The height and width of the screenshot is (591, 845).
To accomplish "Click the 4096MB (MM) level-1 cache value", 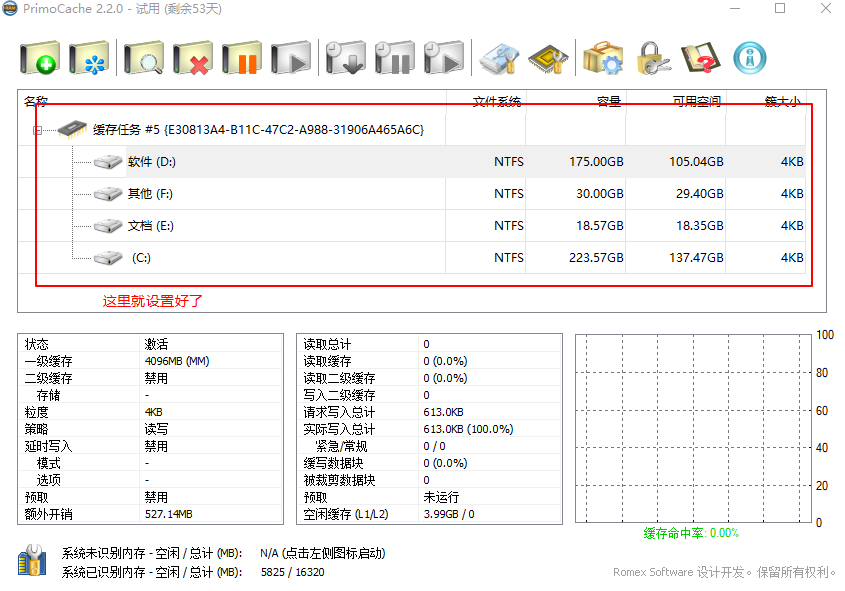I will [177, 361].
